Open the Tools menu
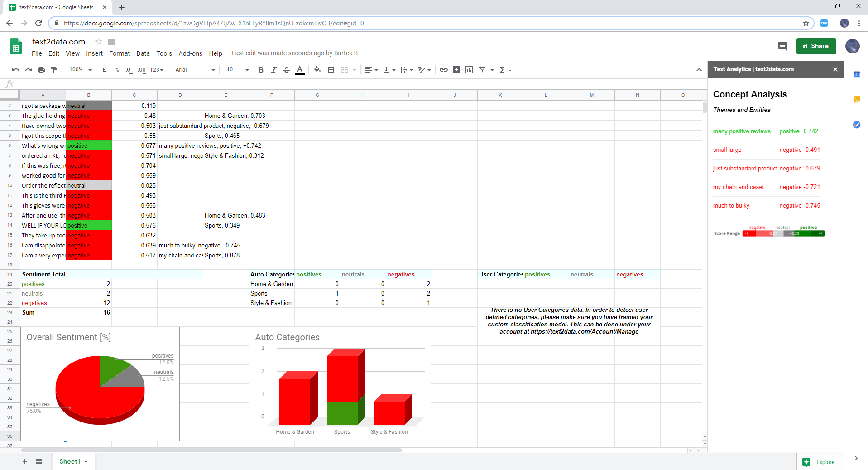Viewport: 868px width, 470px height. pos(164,53)
